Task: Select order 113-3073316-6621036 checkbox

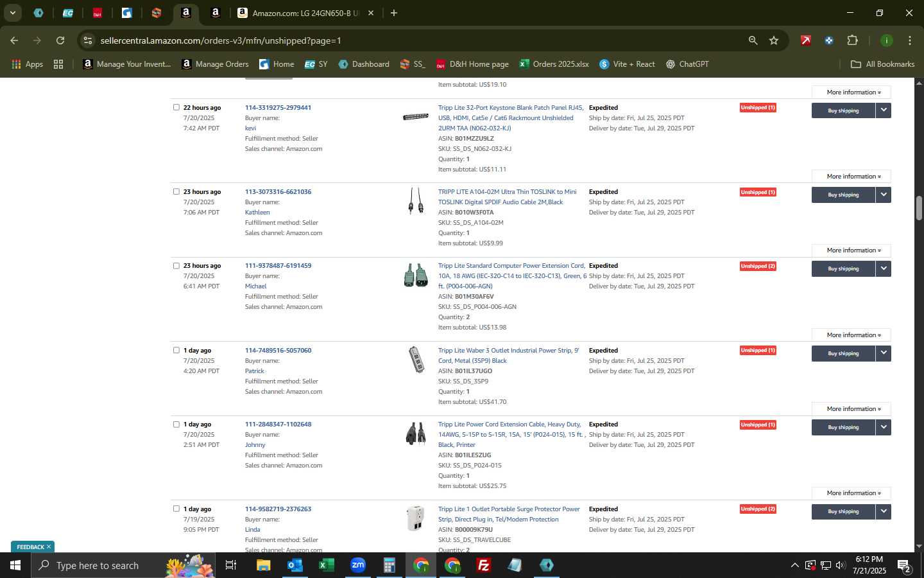Action: coord(176,191)
